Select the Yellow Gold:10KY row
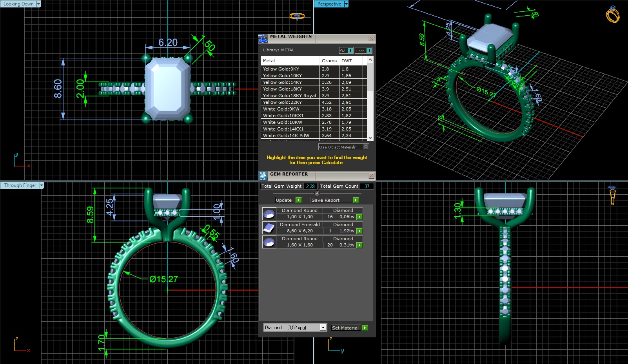The height and width of the screenshot is (364, 628). click(x=314, y=76)
